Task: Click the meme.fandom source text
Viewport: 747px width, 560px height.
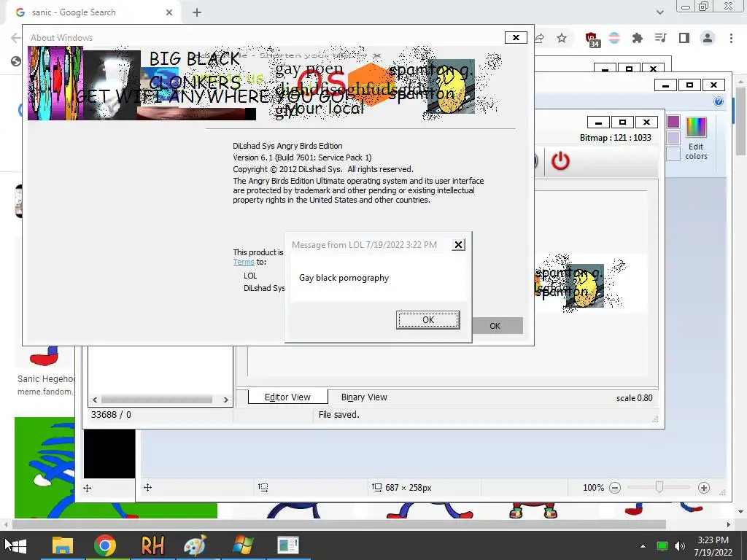Action: click(x=46, y=392)
